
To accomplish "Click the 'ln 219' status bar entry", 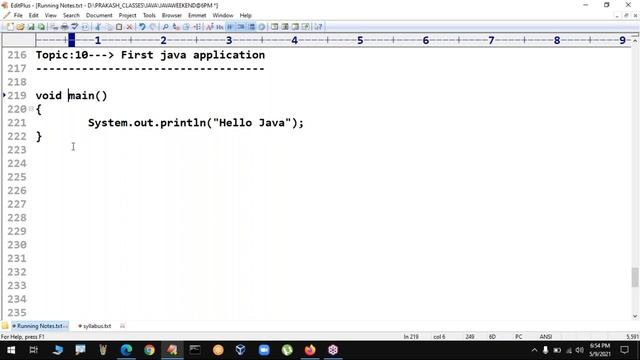I will [x=411, y=337].
